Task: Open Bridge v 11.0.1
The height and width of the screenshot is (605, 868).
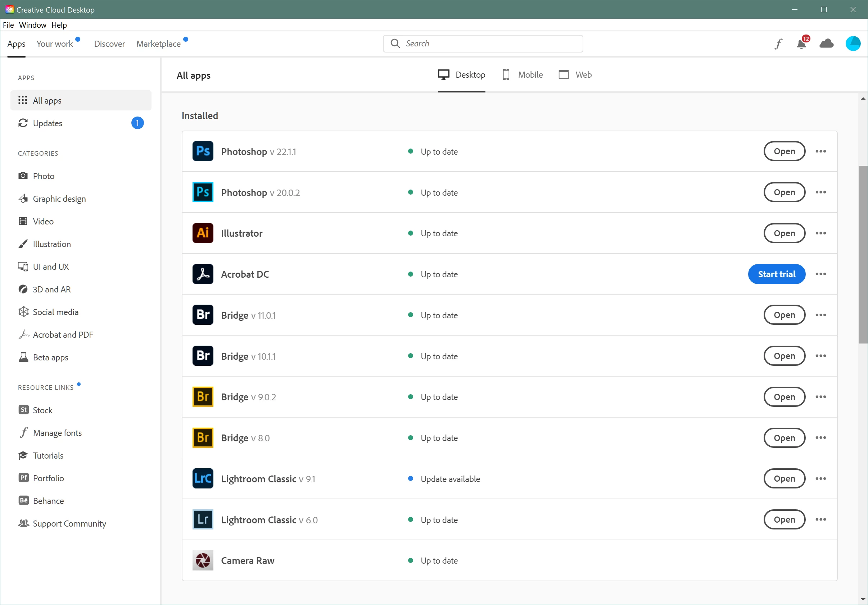Action: point(784,315)
